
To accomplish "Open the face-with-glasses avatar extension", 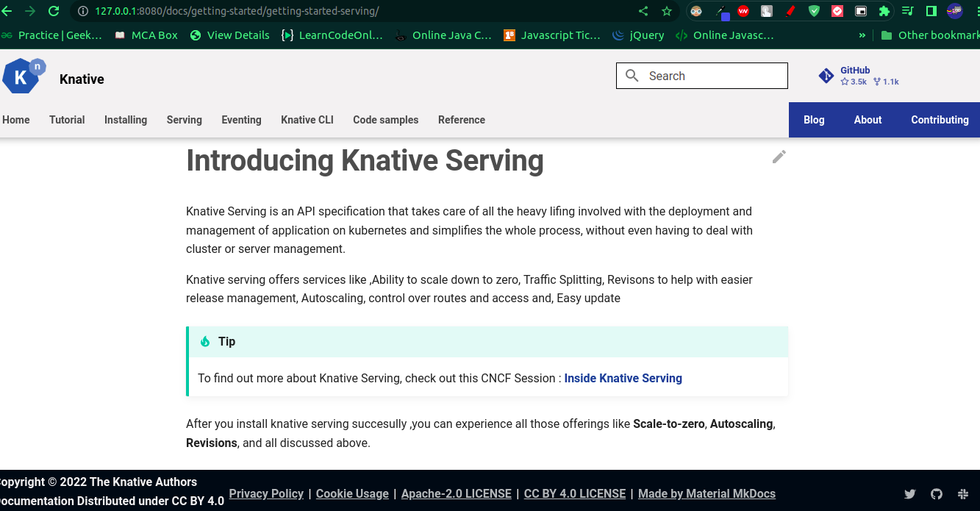I will (696, 11).
